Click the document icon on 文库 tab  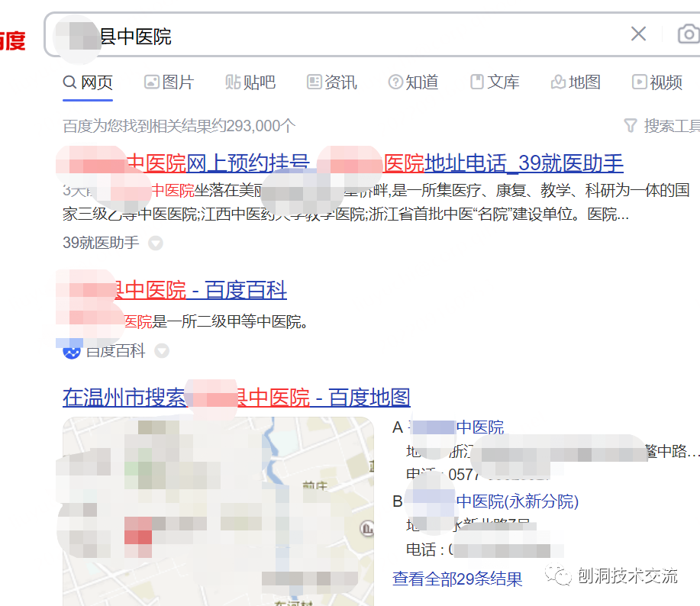click(x=477, y=82)
